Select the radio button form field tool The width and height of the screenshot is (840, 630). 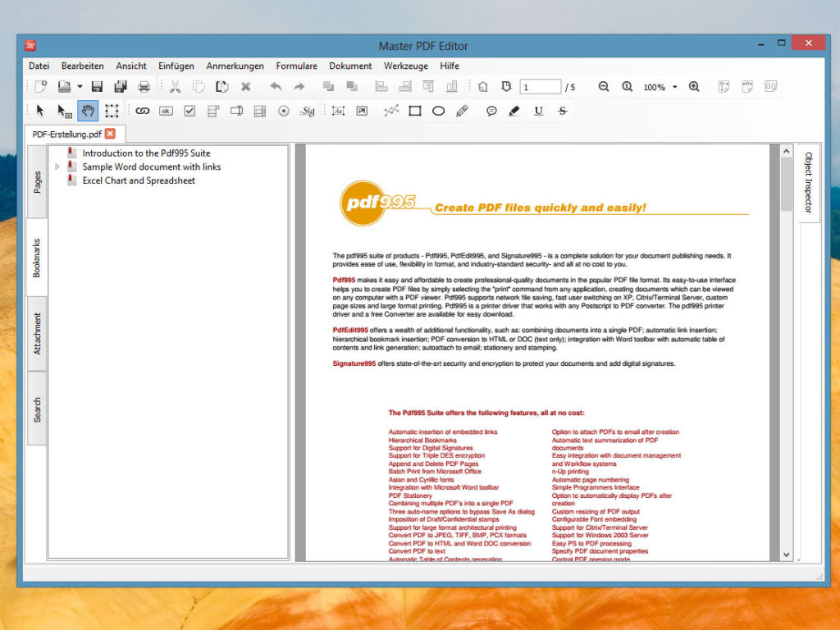(284, 111)
